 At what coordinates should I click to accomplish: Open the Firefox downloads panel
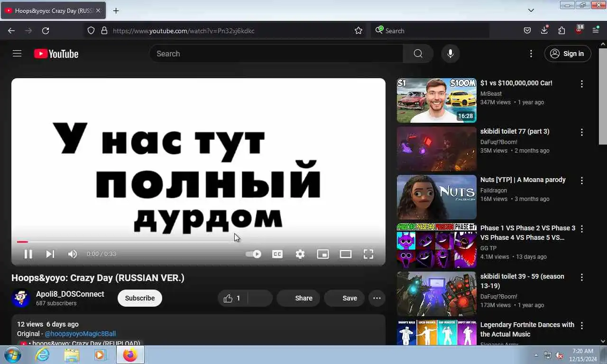click(544, 31)
